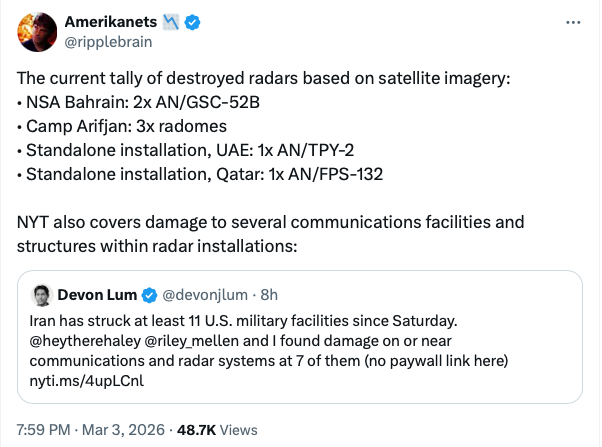
Task: Open the tweet's more options ellipsis menu
Action: (x=572, y=22)
